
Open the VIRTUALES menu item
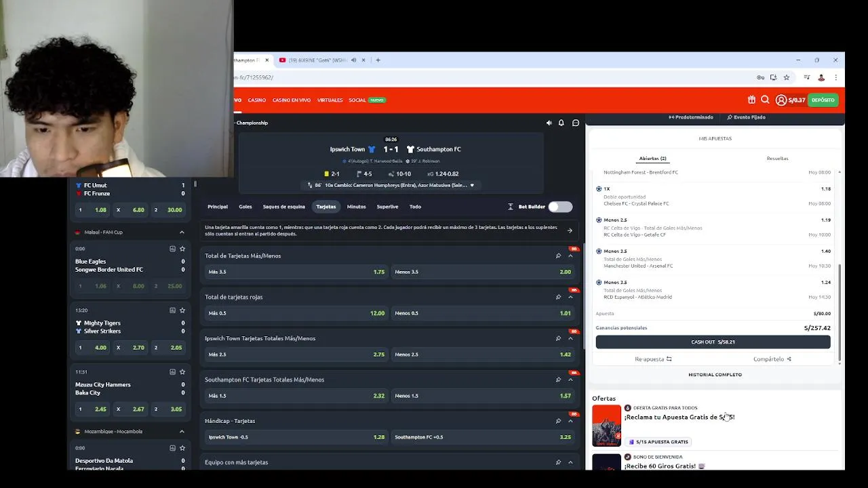pos(330,100)
